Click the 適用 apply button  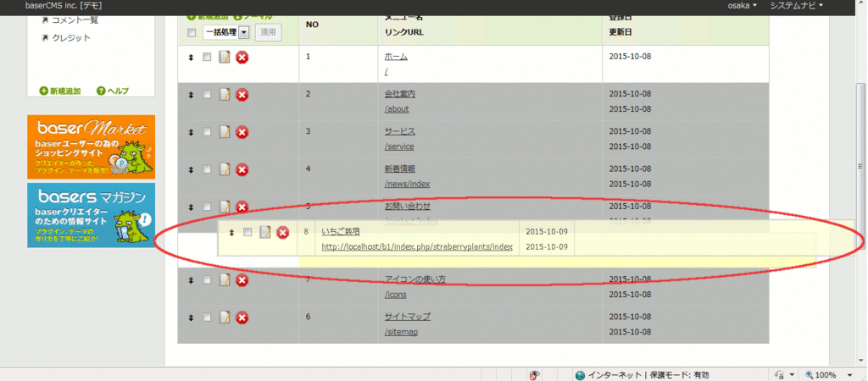tap(269, 33)
